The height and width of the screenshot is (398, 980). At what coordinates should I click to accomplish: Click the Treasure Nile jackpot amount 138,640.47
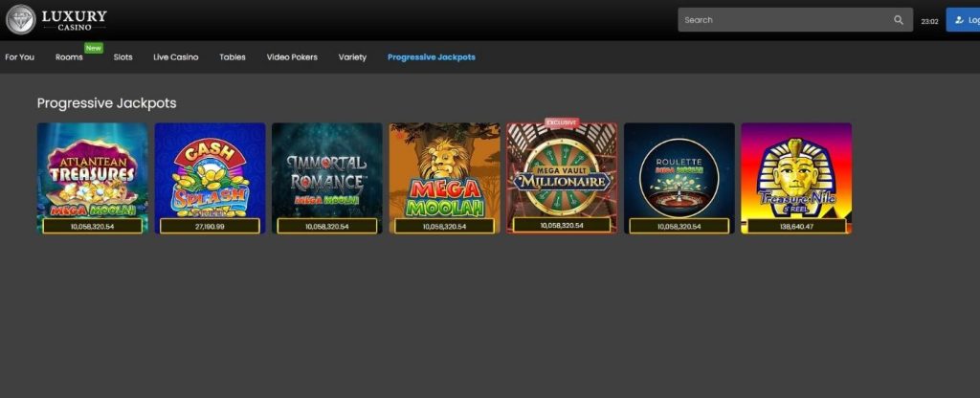click(796, 226)
